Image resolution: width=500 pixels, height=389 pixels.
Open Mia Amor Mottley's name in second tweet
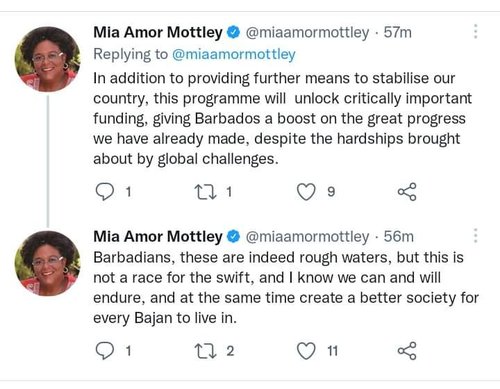point(158,236)
